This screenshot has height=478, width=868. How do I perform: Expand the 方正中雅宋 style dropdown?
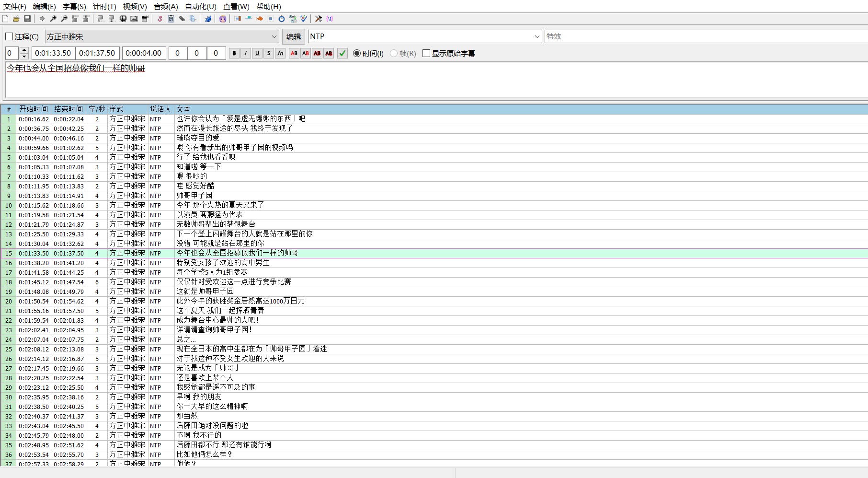pos(274,36)
